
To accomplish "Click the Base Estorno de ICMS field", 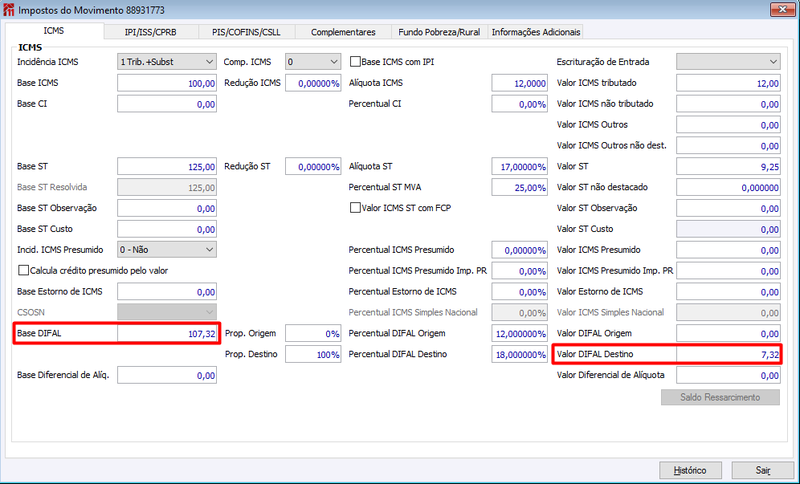I will pyautogui.click(x=167, y=292).
